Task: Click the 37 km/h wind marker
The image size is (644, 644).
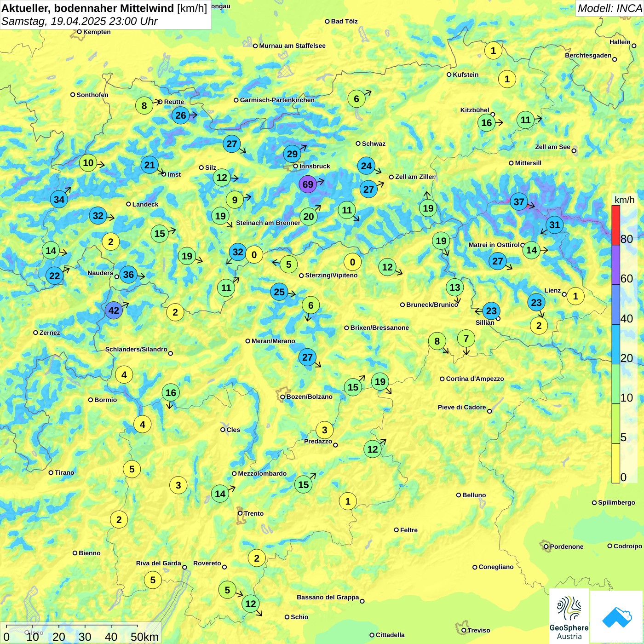Action: [519, 201]
